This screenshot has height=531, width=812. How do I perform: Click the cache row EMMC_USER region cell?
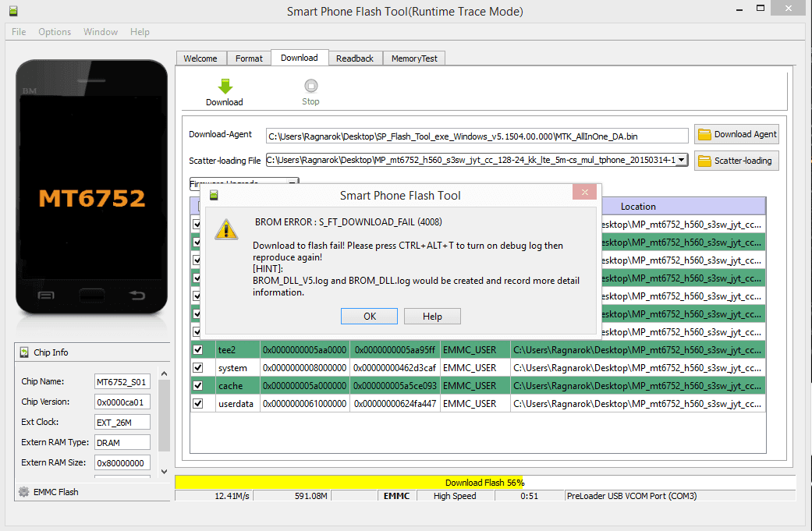475,385
